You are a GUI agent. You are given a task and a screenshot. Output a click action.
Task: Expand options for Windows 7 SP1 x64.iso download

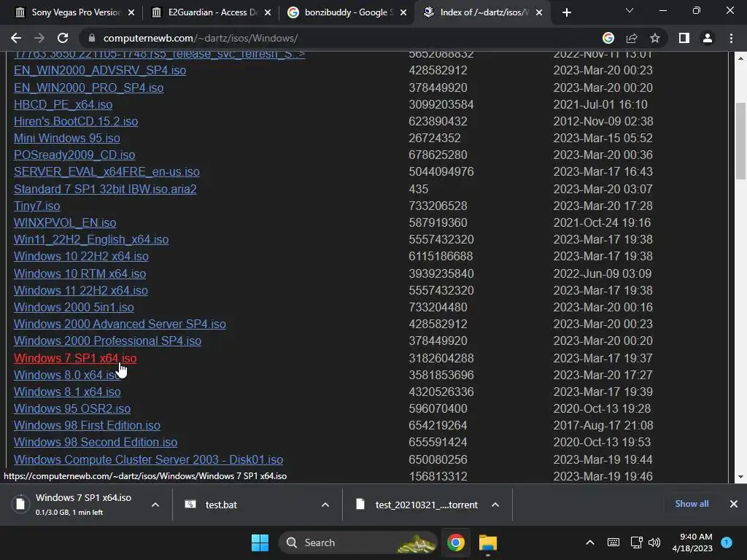pos(155,505)
